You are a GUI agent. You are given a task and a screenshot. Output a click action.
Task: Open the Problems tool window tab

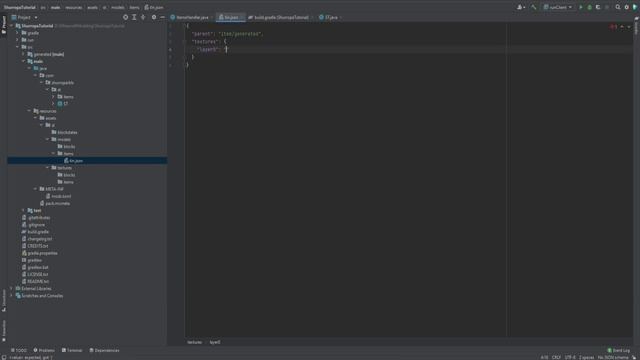tap(44, 350)
